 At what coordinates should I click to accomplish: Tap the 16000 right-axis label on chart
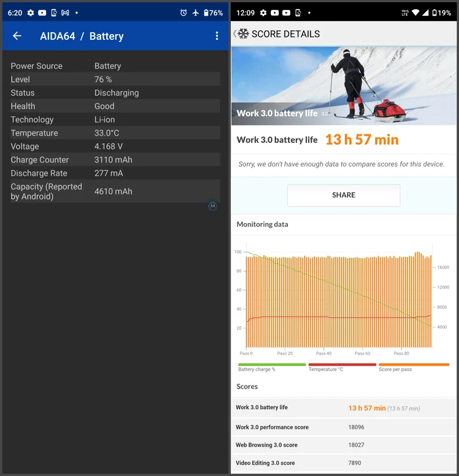point(443,268)
